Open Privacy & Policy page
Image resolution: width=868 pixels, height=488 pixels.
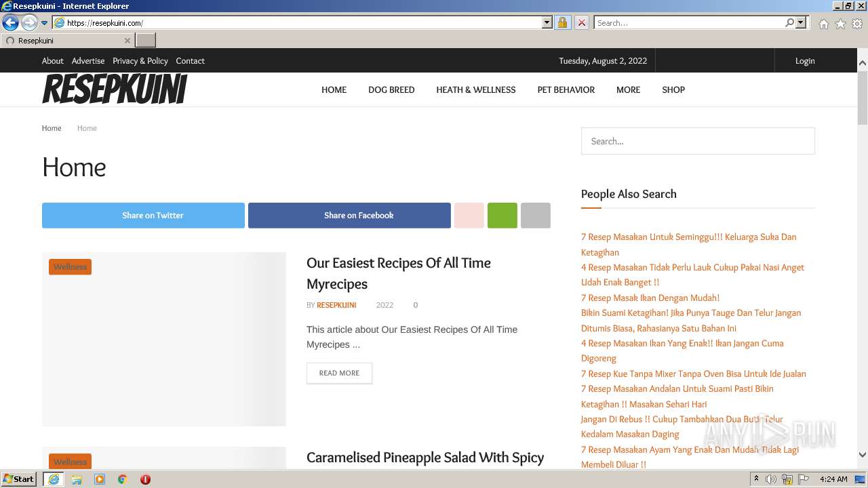(140, 61)
